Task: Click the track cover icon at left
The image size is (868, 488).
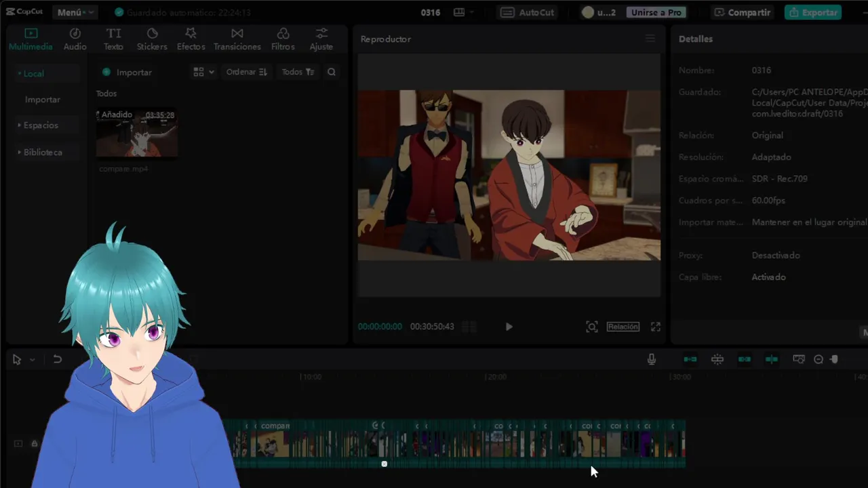Action: click(x=18, y=444)
